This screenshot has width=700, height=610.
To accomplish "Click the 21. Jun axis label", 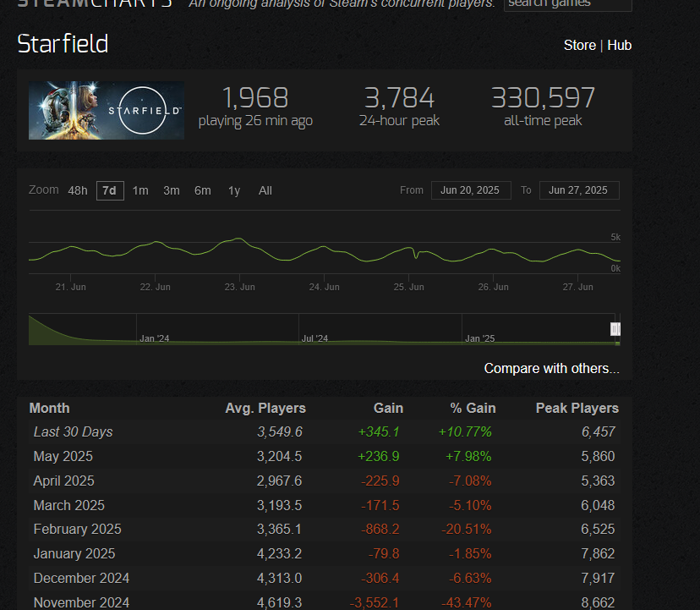I will (70, 287).
